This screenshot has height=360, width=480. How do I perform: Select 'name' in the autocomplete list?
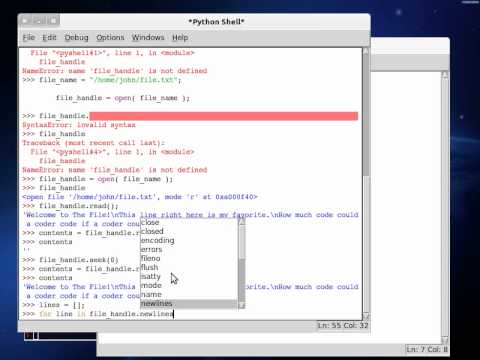click(189, 294)
